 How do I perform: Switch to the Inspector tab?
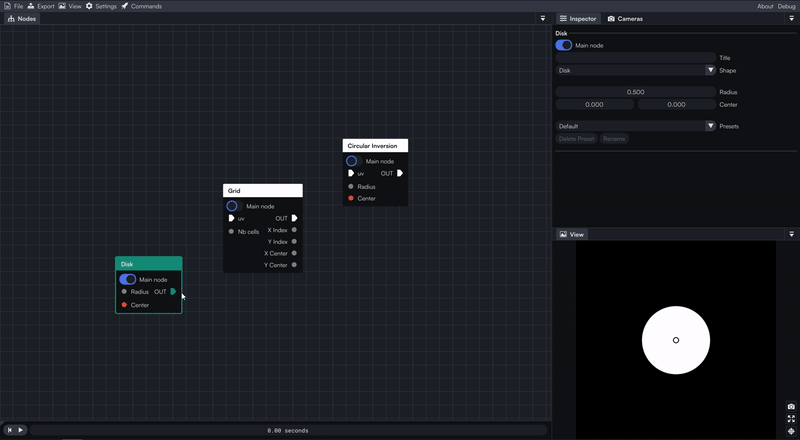point(578,18)
